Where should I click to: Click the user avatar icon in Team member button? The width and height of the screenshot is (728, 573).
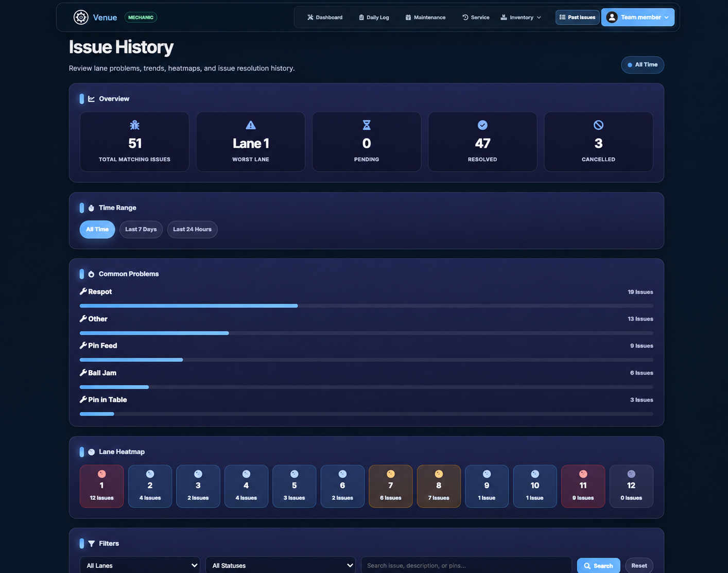point(612,17)
